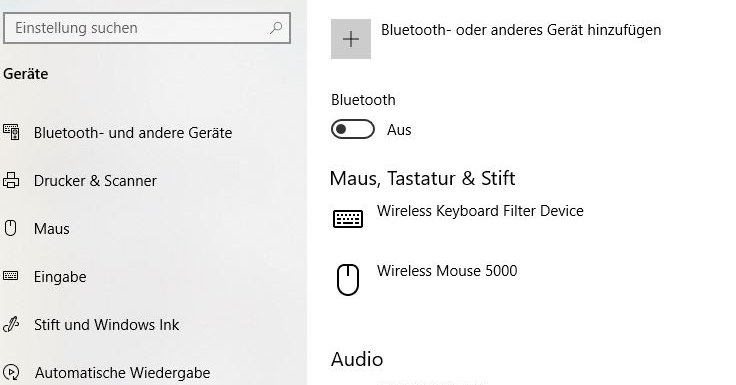Click the printer icon in sidebar
Screen dimensions: 736x385
click(x=11, y=180)
